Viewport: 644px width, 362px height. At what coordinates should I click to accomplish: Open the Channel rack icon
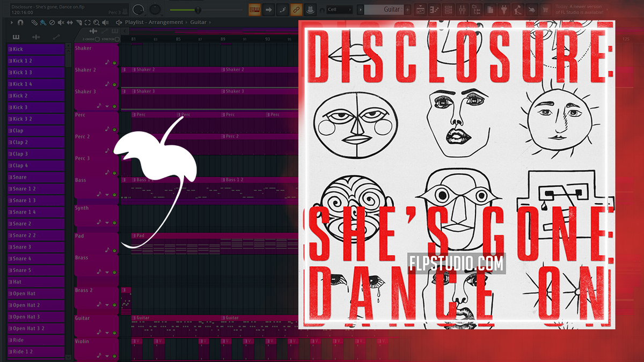pyautogui.click(x=448, y=9)
